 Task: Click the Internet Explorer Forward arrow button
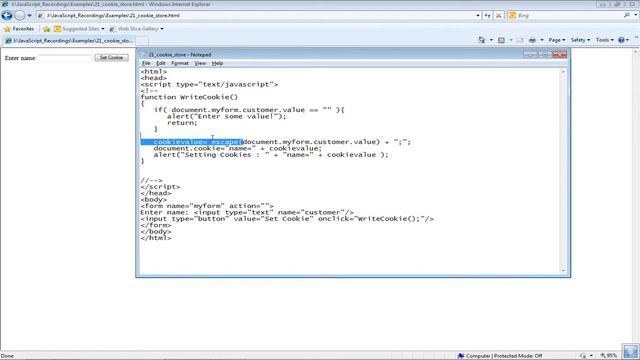(x=20, y=16)
